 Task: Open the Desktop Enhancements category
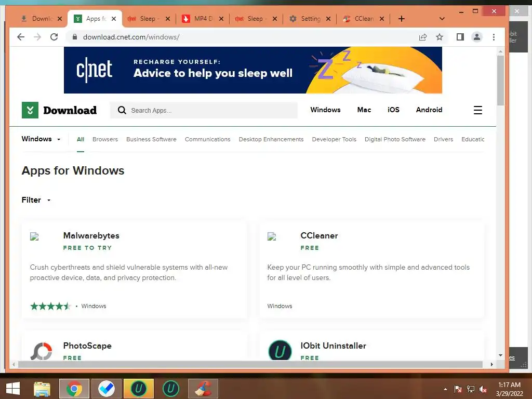271,139
